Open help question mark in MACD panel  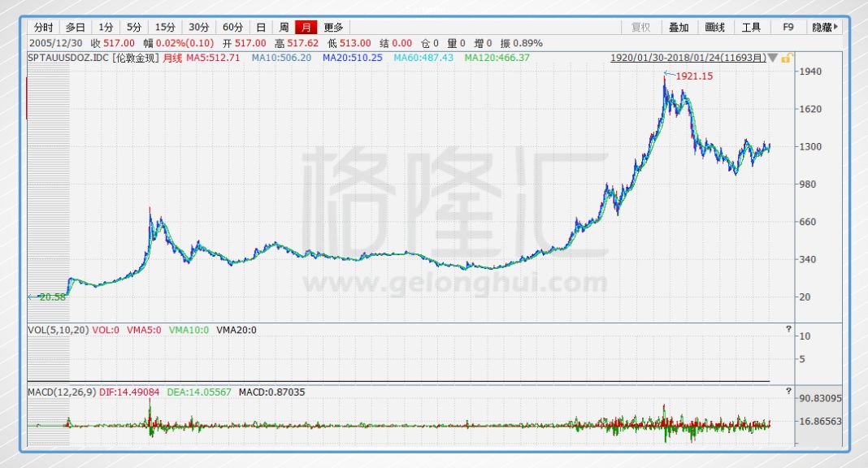click(x=788, y=392)
